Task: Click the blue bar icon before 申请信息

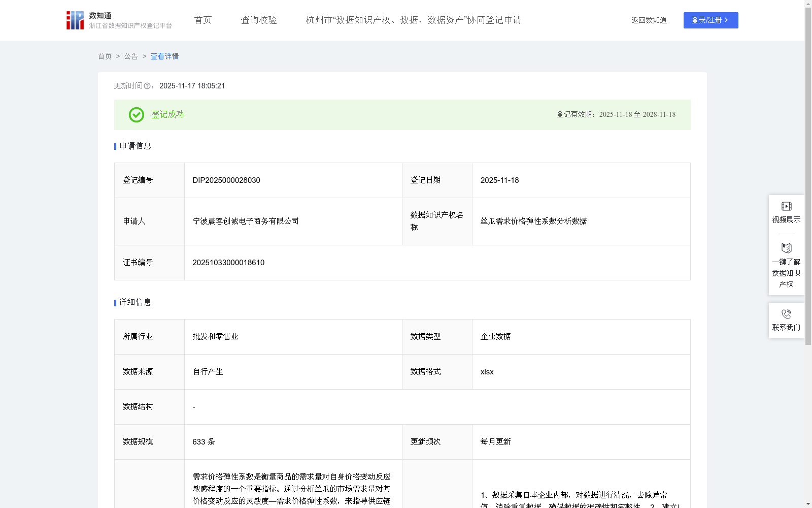Action: 115,146
